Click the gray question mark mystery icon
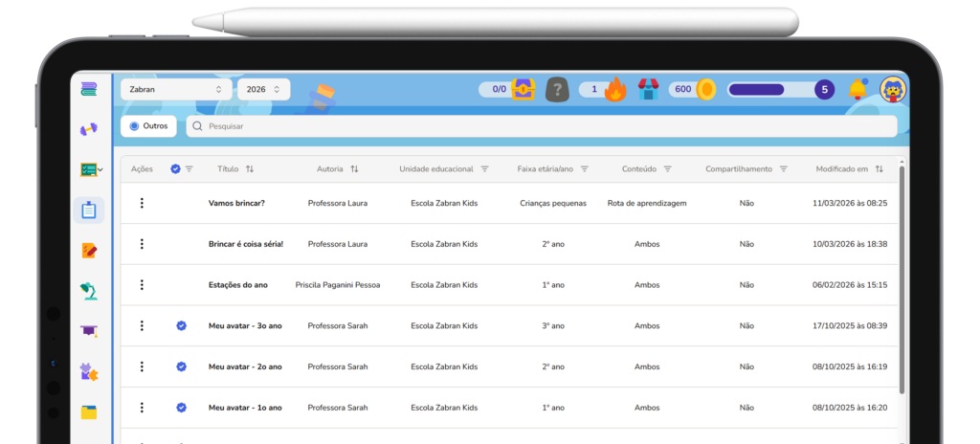Viewport: 980px width, 444px height. 557,90
